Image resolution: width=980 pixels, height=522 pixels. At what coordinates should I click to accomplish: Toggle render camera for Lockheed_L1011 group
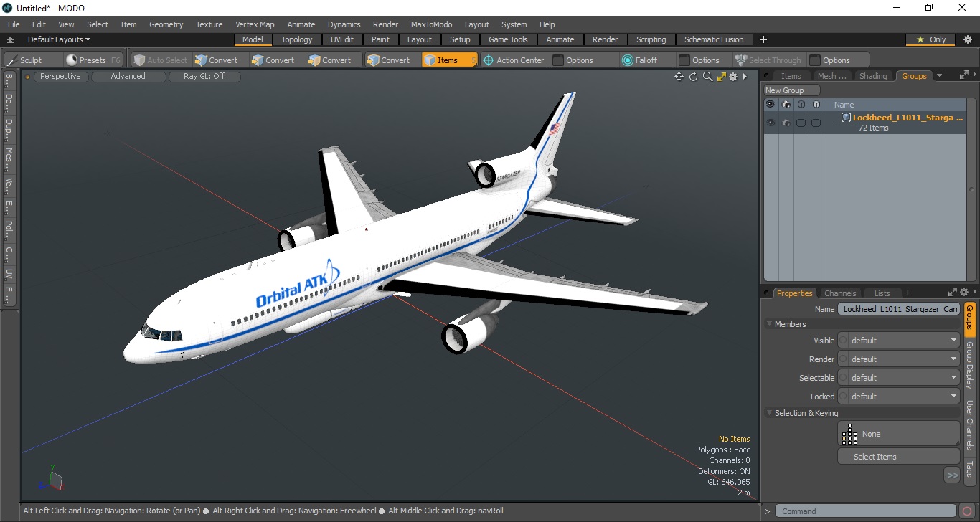(x=786, y=123)
